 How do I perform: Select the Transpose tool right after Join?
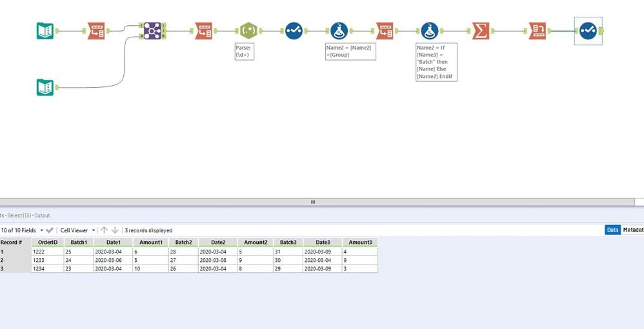pyautogui.click(x=204, y=31)
